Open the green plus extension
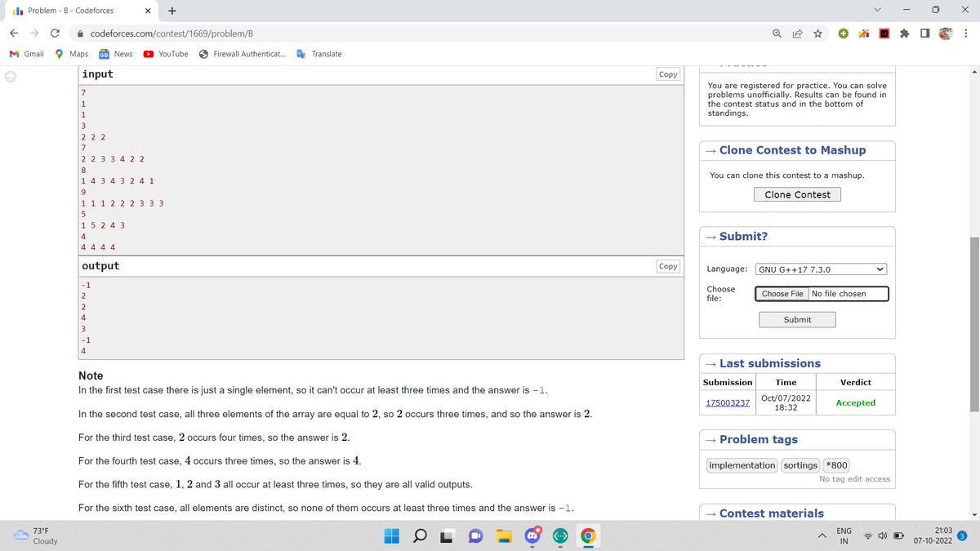The image size is (980, 551). tap(844, 33)
